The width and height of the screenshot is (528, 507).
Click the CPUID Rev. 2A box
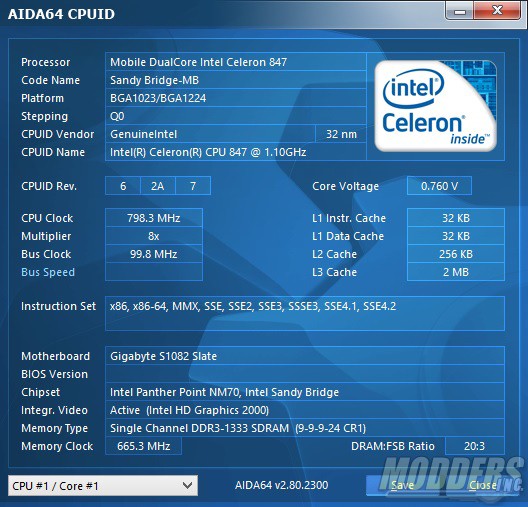point(158,186)
